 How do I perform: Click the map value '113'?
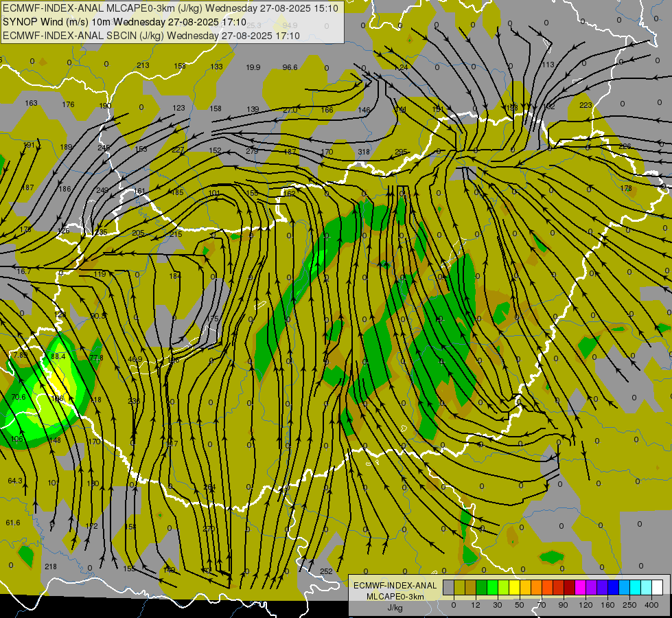point(548,65)
